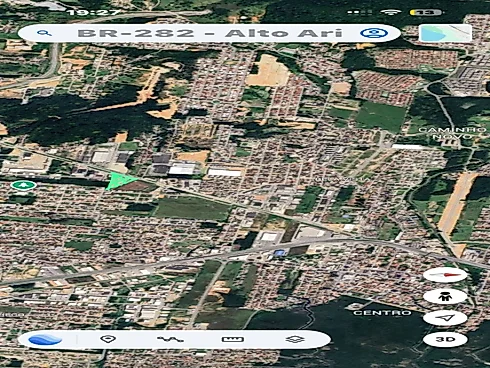Tap the battery indicator in status bar

tap(426, 12)
